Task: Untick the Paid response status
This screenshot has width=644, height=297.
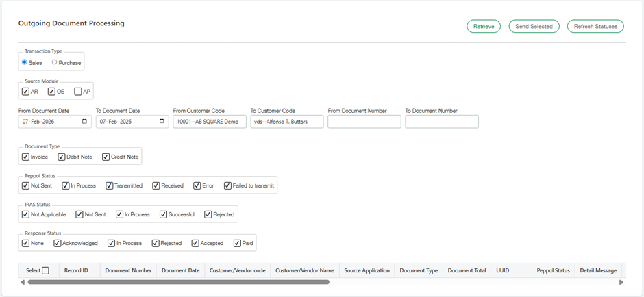Action: tap(238, 243)
